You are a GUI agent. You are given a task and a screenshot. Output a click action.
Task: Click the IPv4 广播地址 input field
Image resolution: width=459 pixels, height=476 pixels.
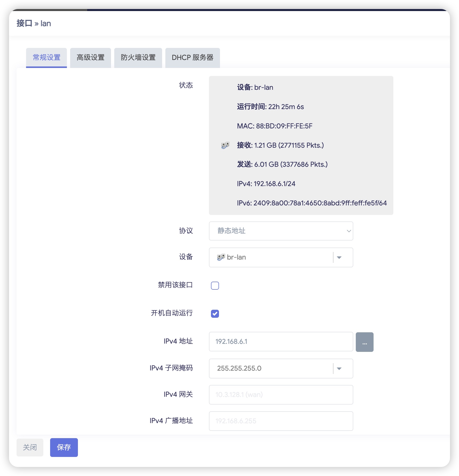point(281,421)
